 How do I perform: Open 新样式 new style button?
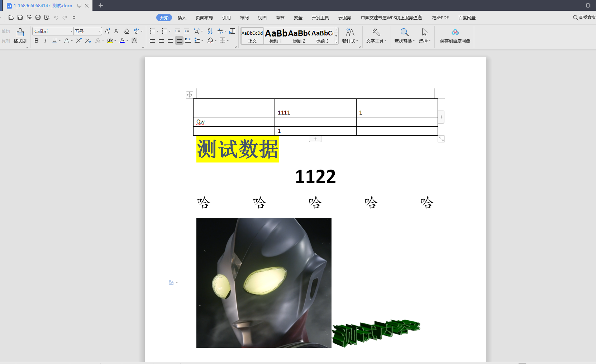tap(350, 36)
